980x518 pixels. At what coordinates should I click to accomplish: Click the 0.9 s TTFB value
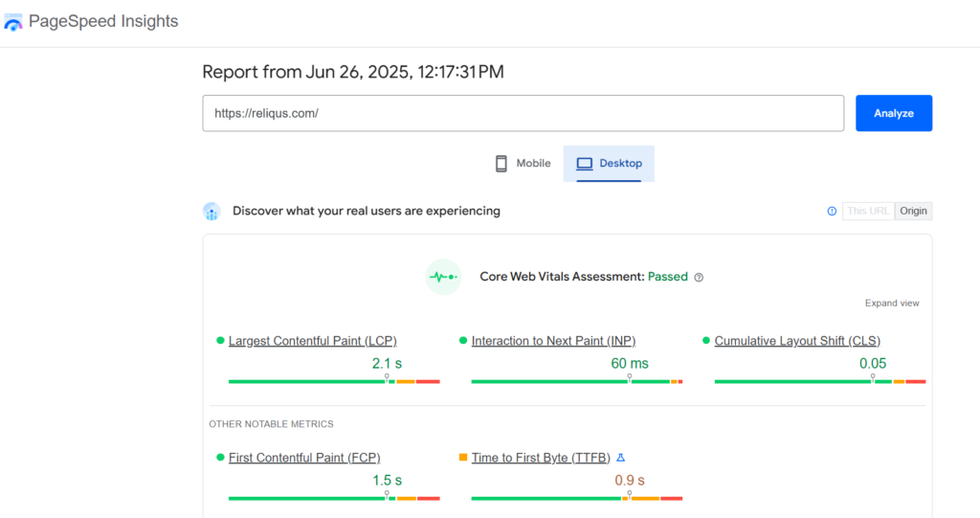[x=630, y=481]
